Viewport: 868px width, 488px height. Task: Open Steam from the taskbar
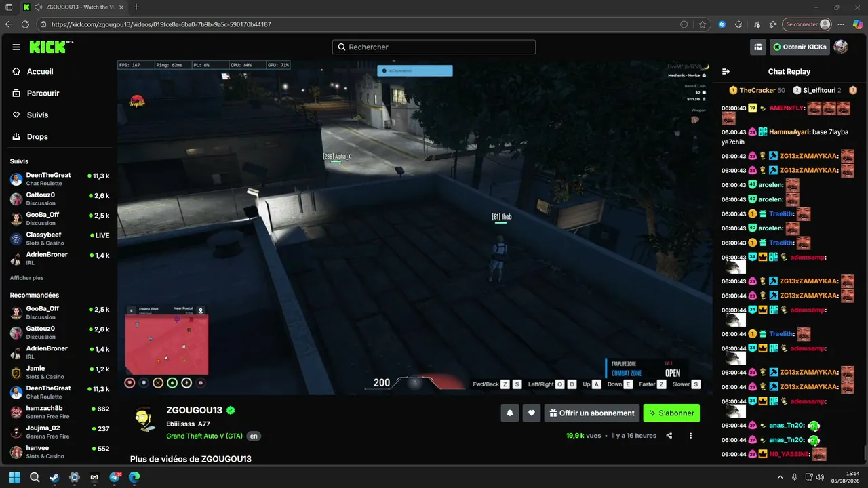pyautogui.click(x=54, y=477)
